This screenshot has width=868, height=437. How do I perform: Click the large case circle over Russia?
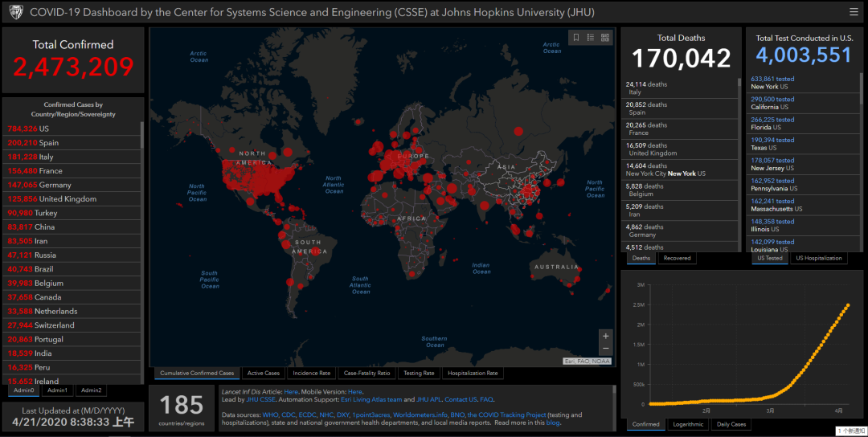click(x=518, y=131)
